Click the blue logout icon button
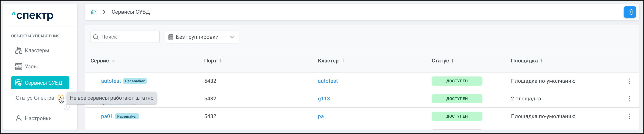 (629, 12)
